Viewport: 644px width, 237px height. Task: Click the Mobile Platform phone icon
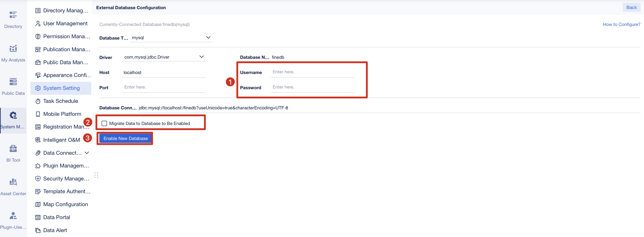pyautogui.click(x=38, y=114)
